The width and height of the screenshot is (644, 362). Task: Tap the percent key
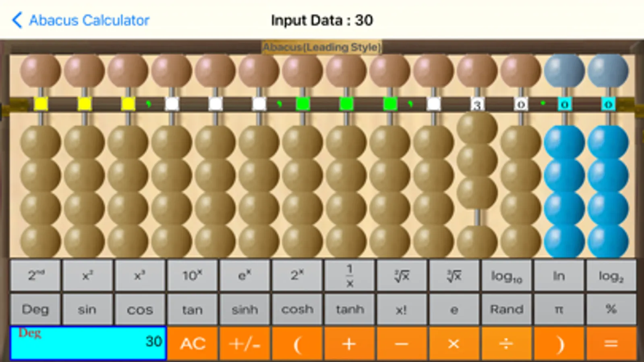pyautogui.click(x=611, y=309)
